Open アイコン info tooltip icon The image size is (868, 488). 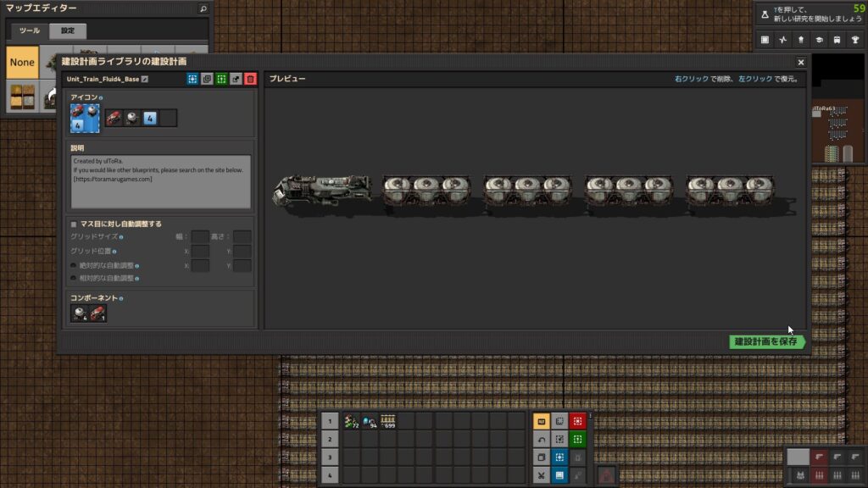point(101,98)
